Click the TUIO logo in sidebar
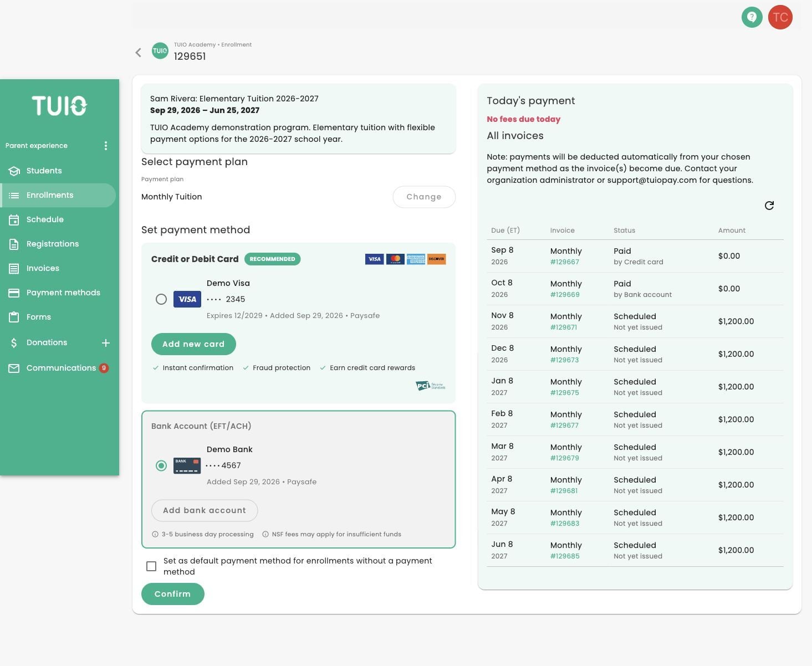 tap(59, 106)
